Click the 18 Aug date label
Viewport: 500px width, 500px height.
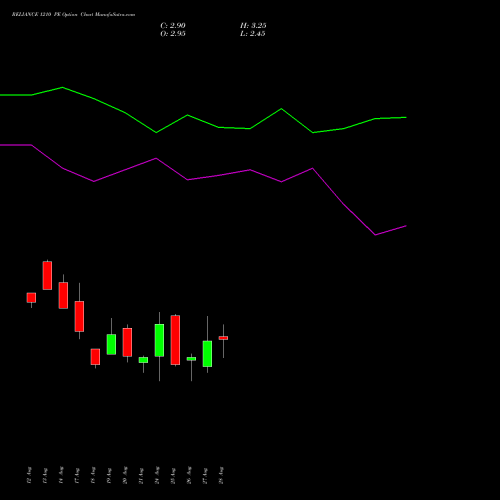coord(93,475)
